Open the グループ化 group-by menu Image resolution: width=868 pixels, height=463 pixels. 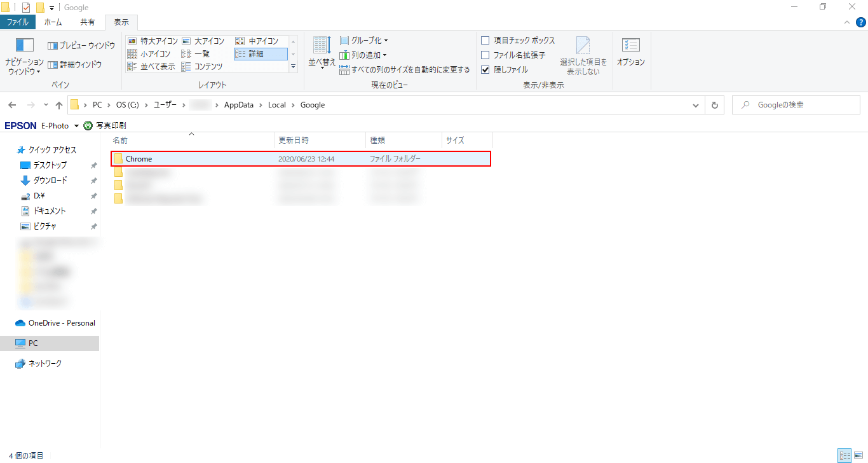coord(364,41)
